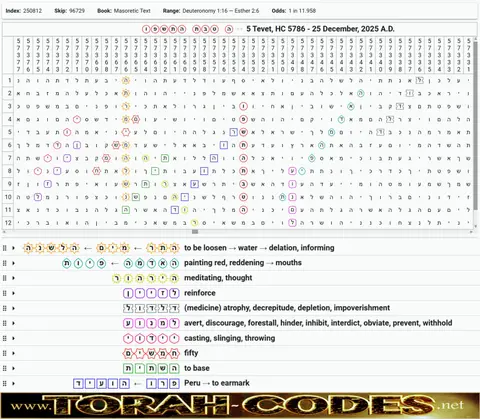The image size is (480, 419).
Task: Click the pink boxed Hebrew word beside 'avert, discourage'
Action: (x=151, y=323)
